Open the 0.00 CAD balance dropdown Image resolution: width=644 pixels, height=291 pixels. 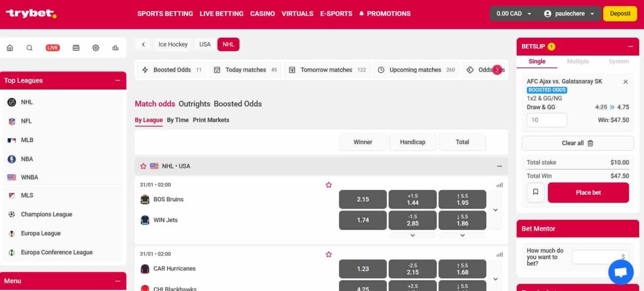514,14
